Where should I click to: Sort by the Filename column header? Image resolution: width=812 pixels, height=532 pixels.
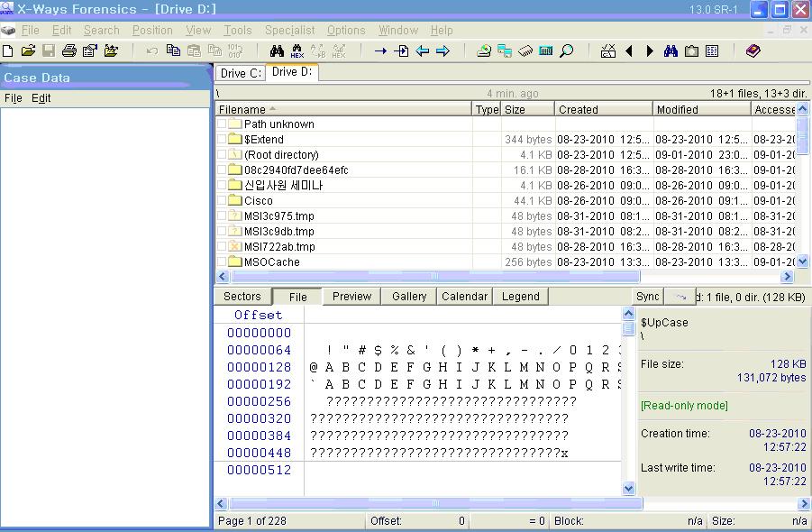click(x=344, y=109)
